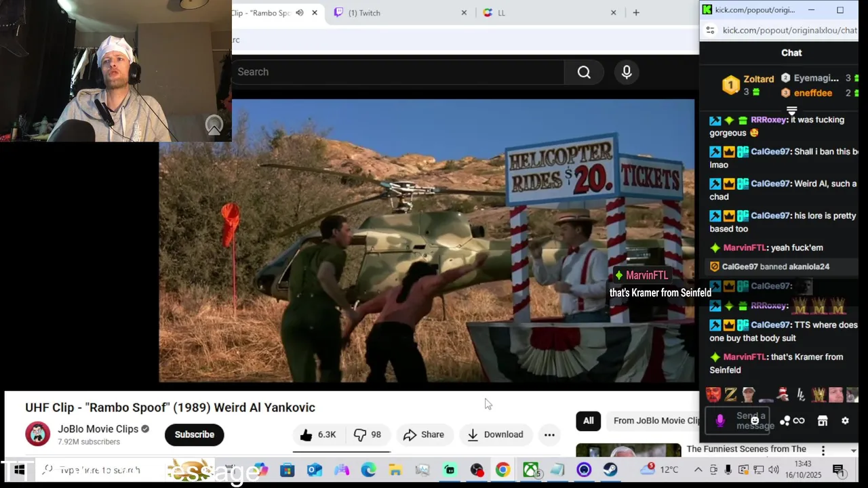868x488 pixels.
Task: Select the All filter chip
Action: (589, 421)
